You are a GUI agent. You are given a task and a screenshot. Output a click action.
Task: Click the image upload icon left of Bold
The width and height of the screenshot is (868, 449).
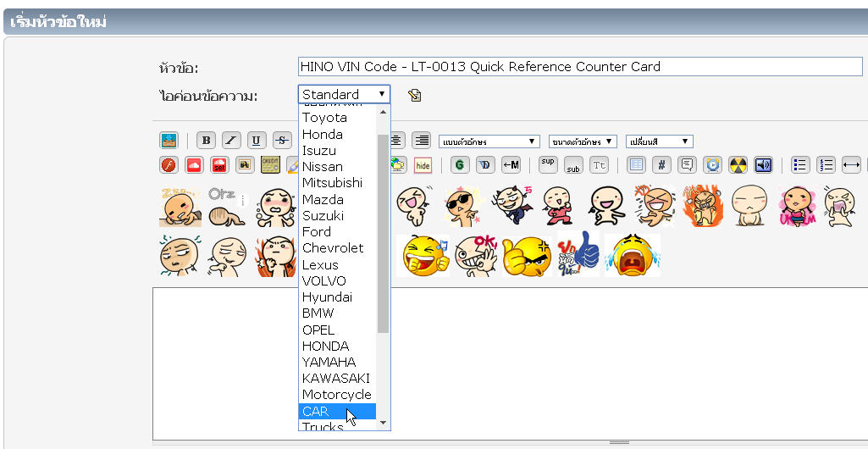click(169, 141)
